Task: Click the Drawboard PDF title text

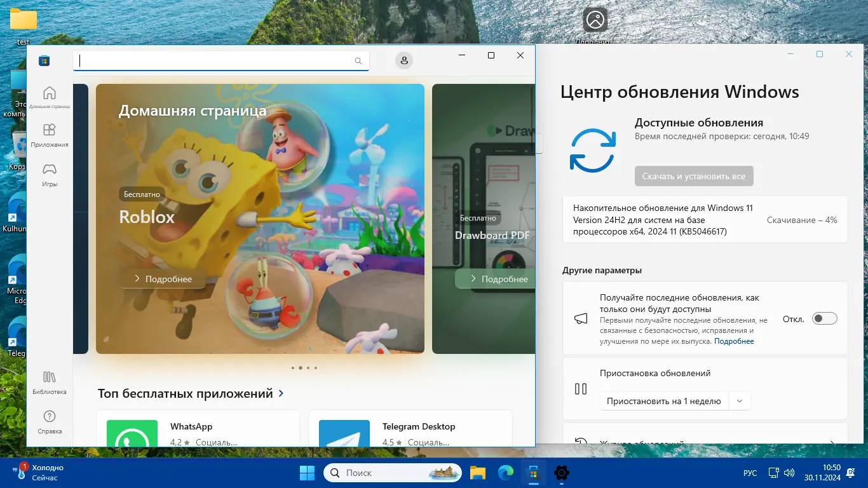Action: 492,236
